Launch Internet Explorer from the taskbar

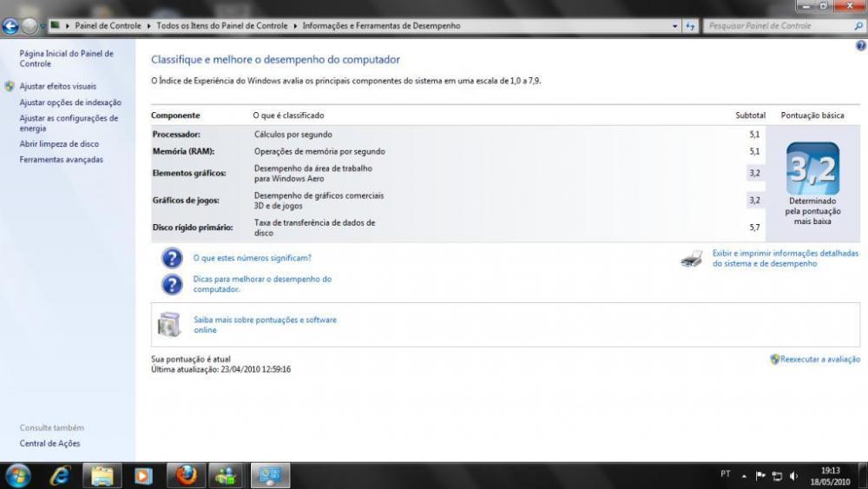61,475
